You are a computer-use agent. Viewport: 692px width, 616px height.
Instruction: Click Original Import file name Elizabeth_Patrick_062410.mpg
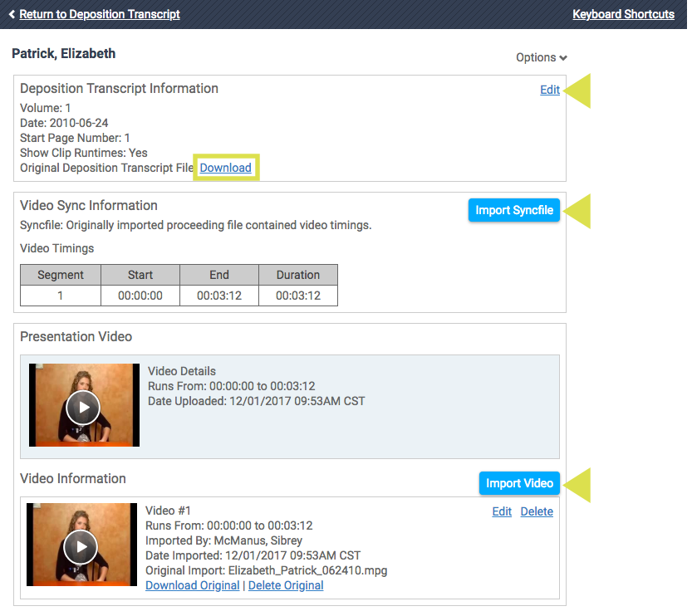click(x=307, y=570)
